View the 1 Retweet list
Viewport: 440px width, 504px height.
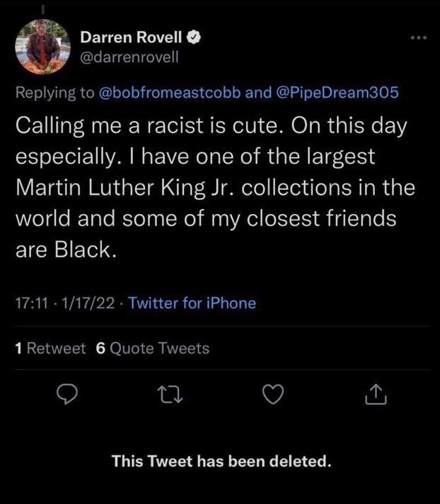50,348
